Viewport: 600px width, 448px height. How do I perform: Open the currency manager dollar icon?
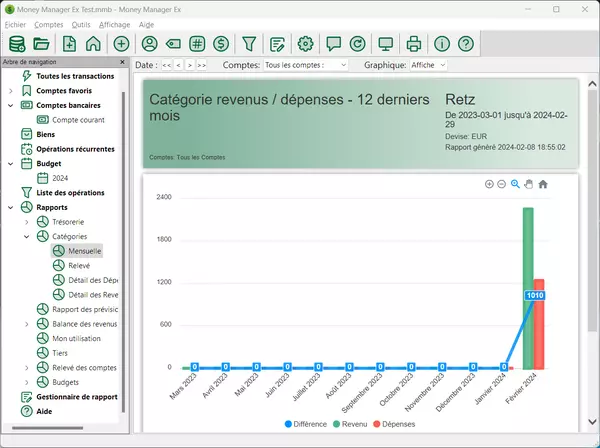pos(221,43)
